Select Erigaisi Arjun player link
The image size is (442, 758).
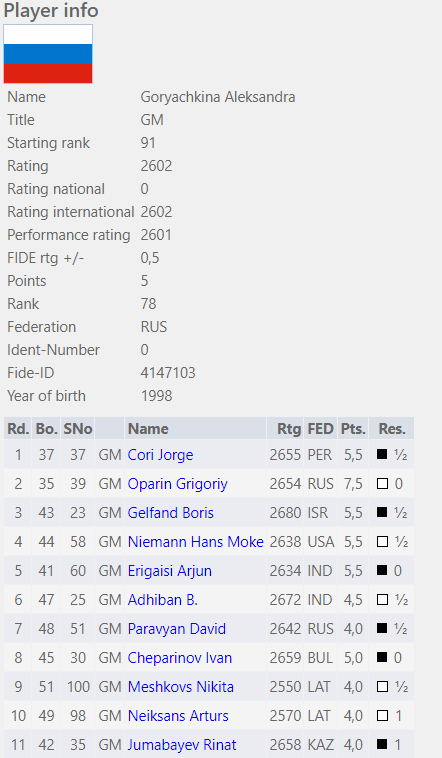coord(170,571)
